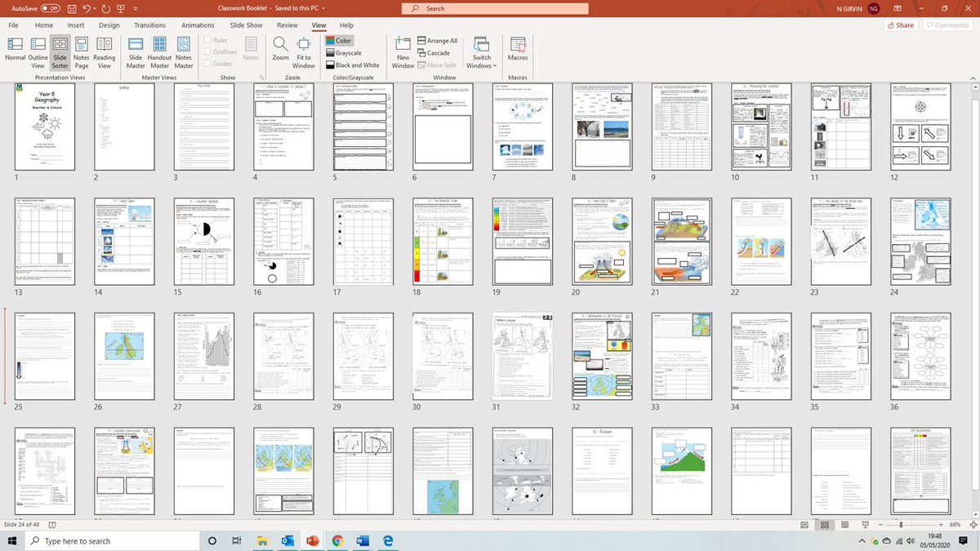Click the status bar Normal view button

804,524
